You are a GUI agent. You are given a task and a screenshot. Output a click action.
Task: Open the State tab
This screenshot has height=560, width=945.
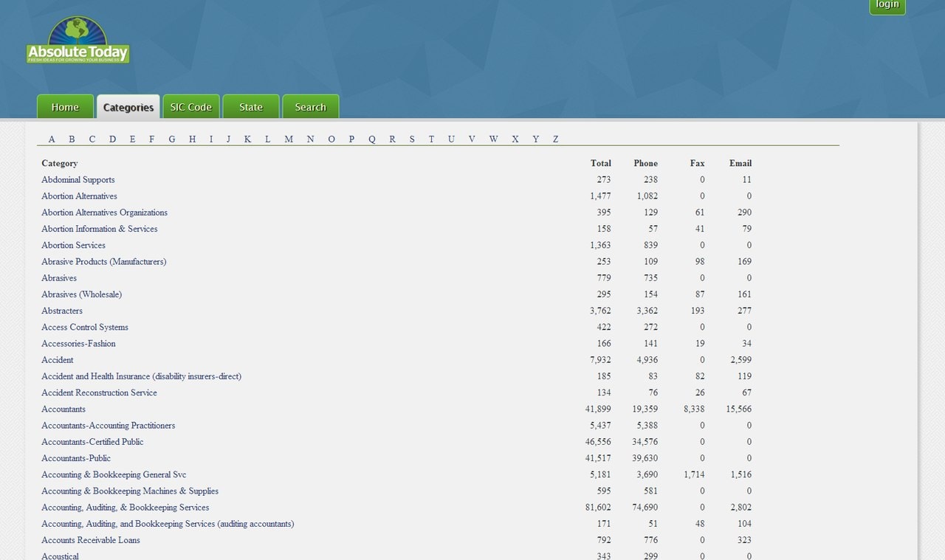[251, 107]
